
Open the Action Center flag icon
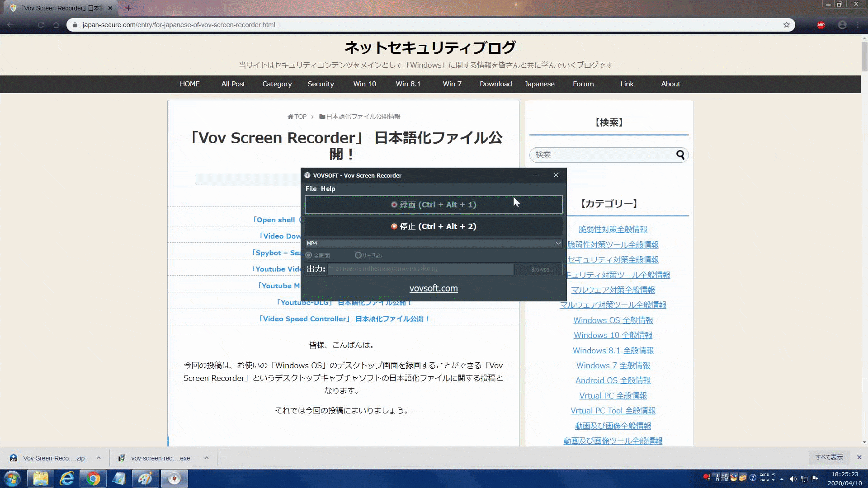(x=815, y=479)
